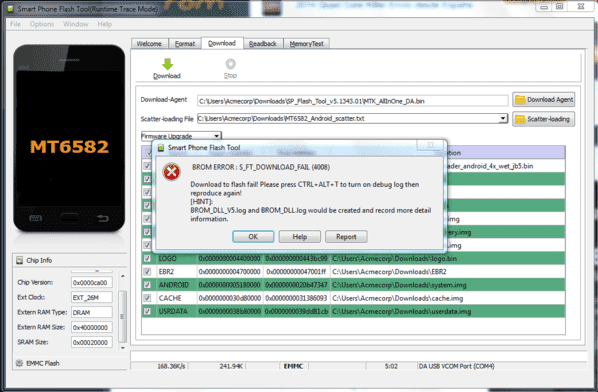Uncheck the ANDROID partition checkbox
The height and width of the screenshot is (392, 598).
point(147,285)
